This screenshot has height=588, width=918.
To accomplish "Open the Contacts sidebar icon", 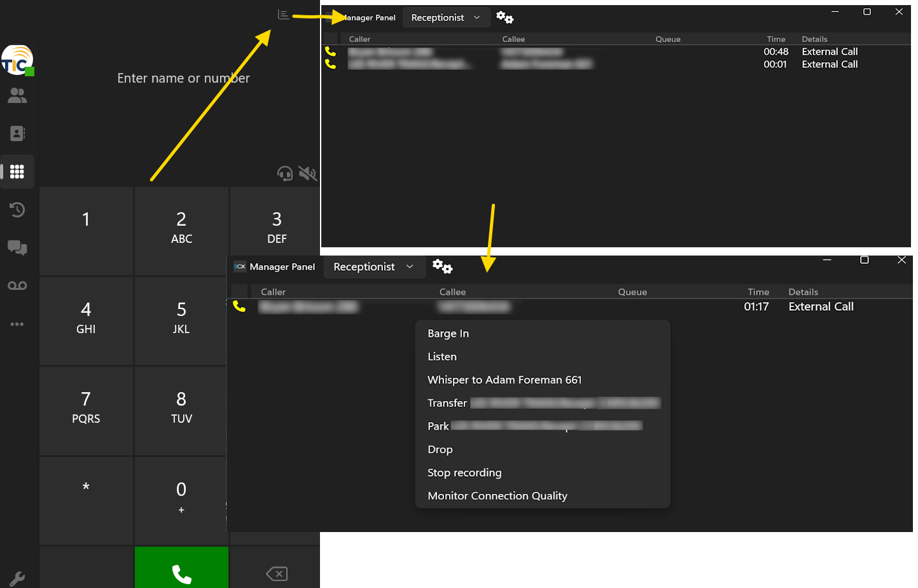I will click(x=17, y=133).
